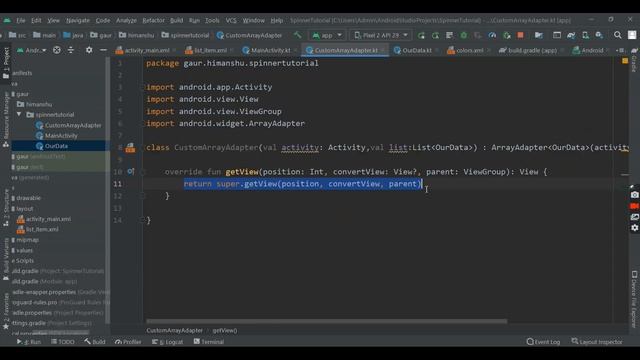Open the Help menu
640x360 pixels.
(x=277, y=20)
